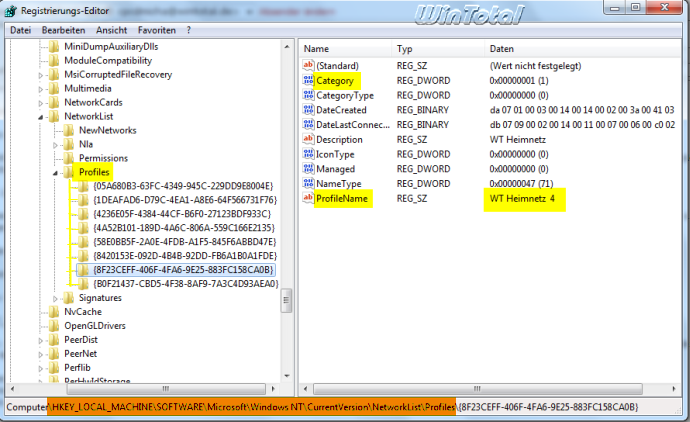Open the ? help menu
Image resolution: width=690 pixels, height=422 pixels.
pyautogui.click(x=188, y=30)
